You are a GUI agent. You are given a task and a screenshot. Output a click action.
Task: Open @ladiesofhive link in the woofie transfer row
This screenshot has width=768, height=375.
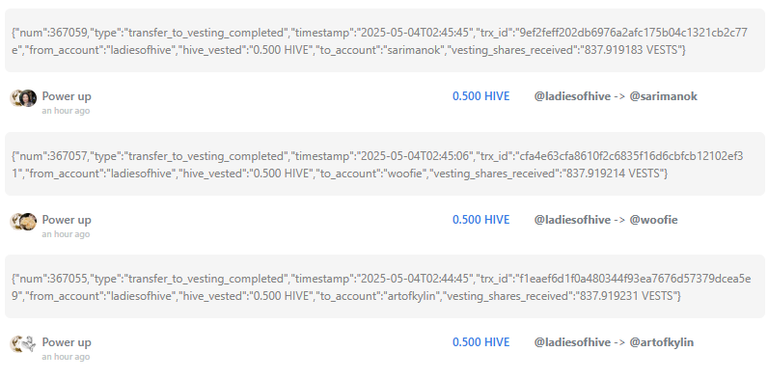[573, 220]
